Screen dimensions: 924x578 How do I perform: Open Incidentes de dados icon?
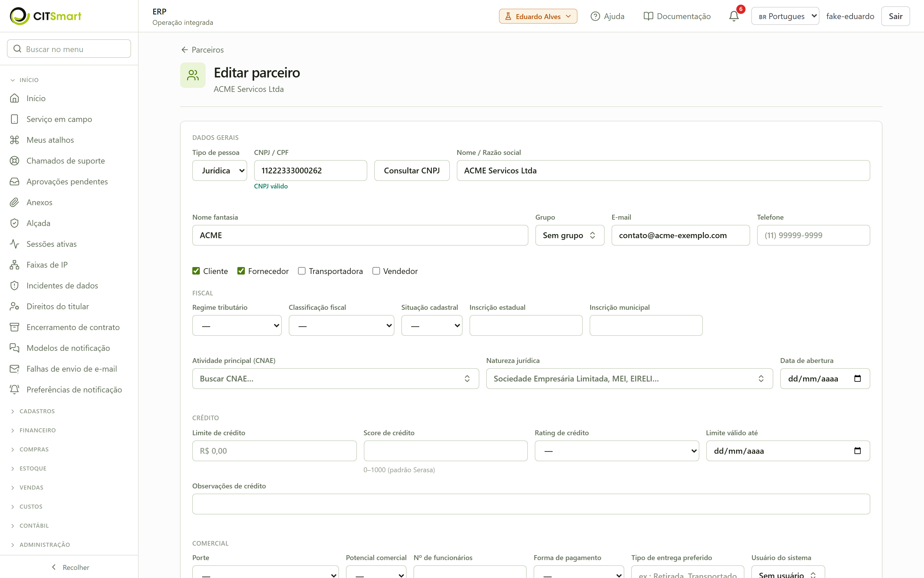pyautogui.click(x=14, y=286)
